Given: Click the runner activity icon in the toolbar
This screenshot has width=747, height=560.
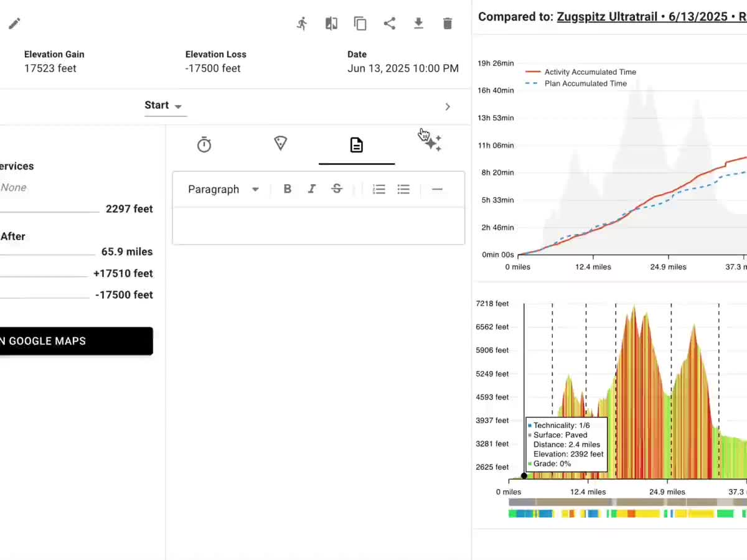Looking at the screenshot, I should (x=302, y=23).
